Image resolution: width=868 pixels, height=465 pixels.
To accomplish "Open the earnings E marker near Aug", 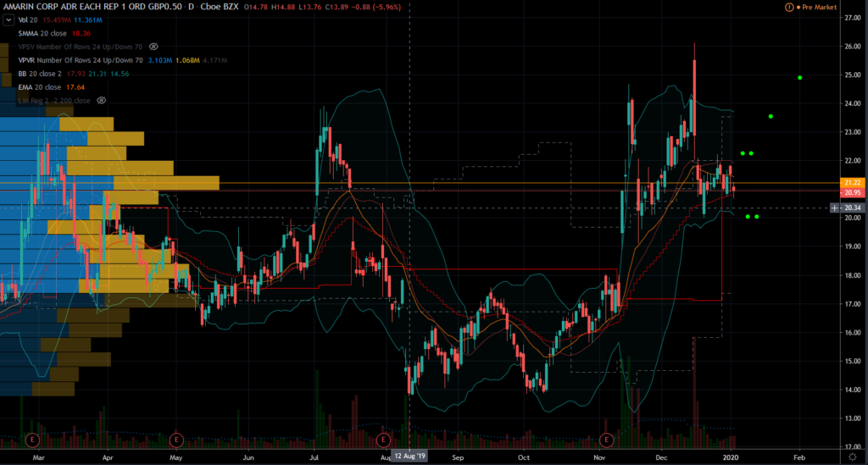I will (x=383, y=440).
